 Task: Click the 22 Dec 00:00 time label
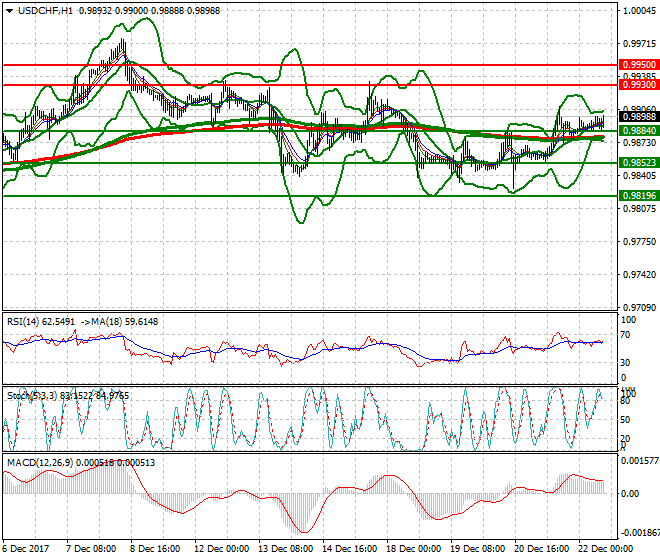[x=605, y=549]
